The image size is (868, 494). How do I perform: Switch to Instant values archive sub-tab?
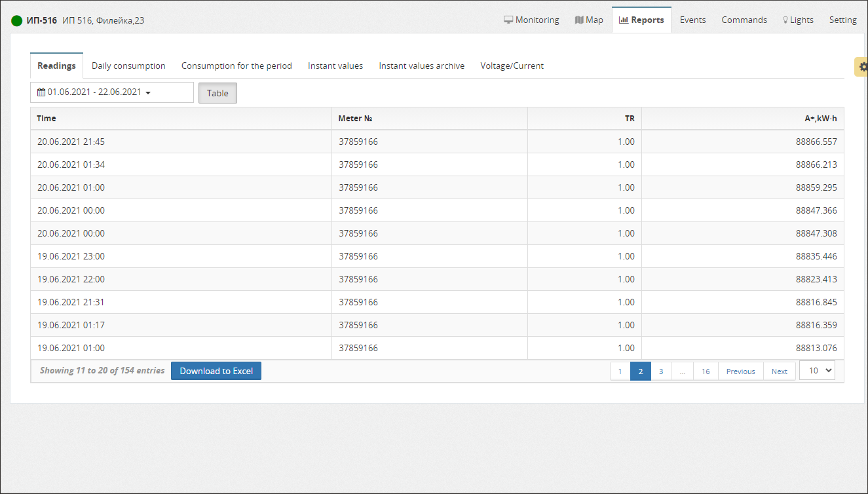(x=421, y=66)
